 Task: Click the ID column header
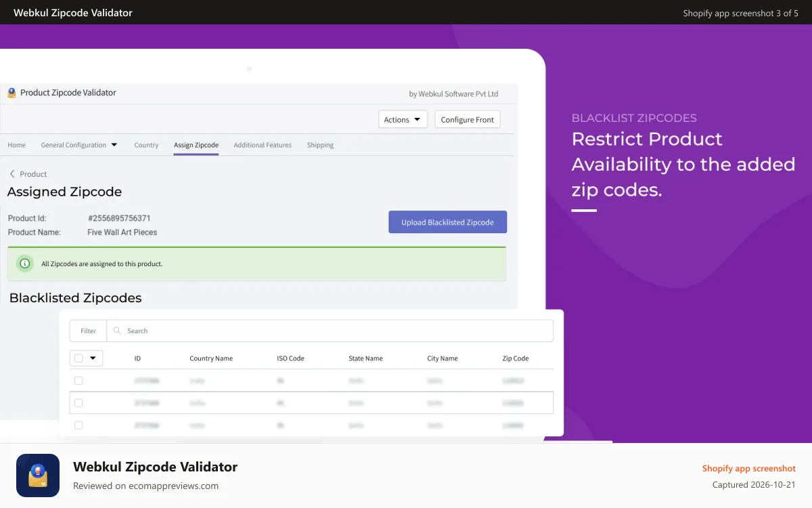pyautogui.click(x=137, y=358)
